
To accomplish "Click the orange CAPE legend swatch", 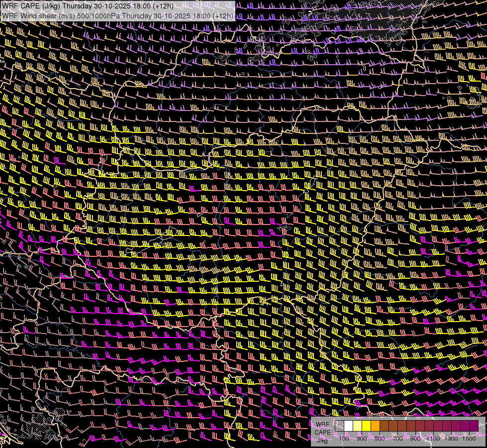I will point(375,426).
